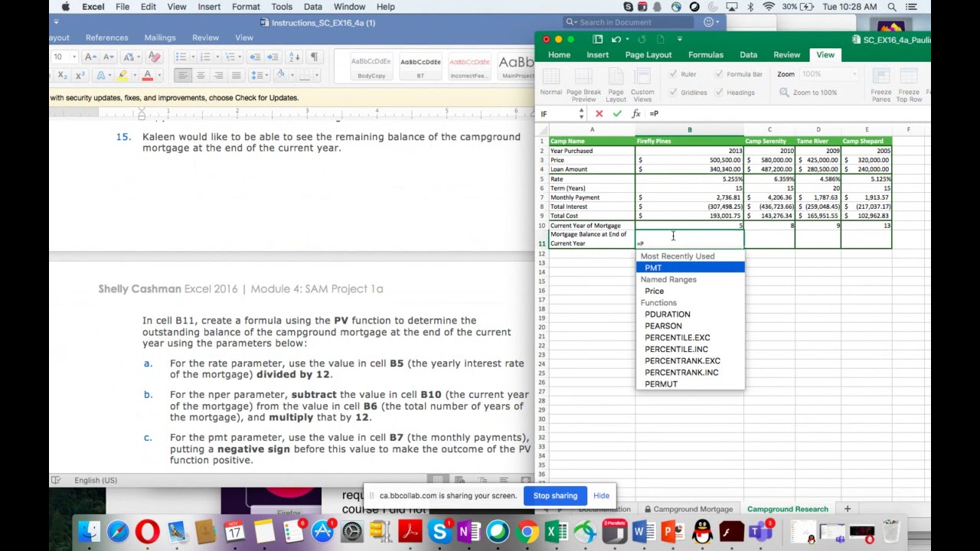Switch to Page Break Preview
Viewport: 980px width, 551px height.
point(583,84)
